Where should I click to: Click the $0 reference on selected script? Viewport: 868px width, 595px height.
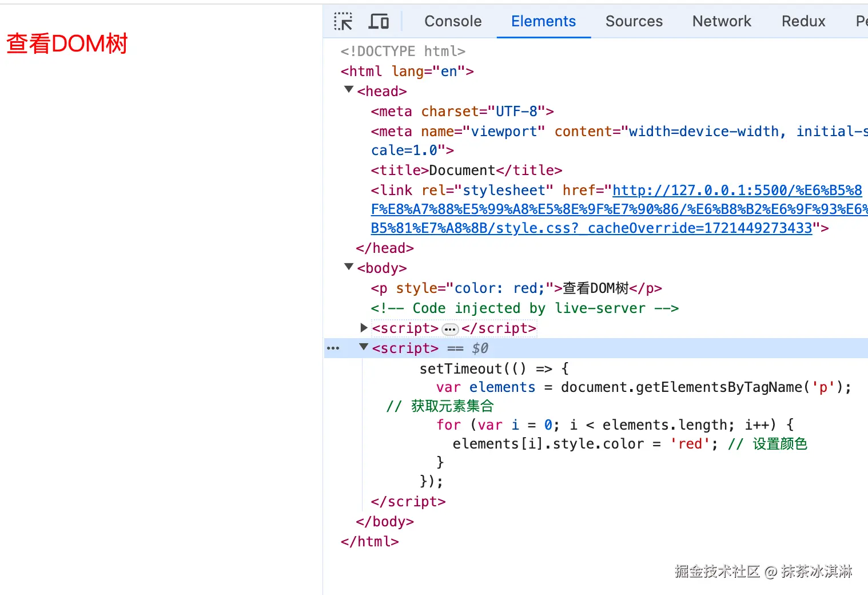[480, 348]
